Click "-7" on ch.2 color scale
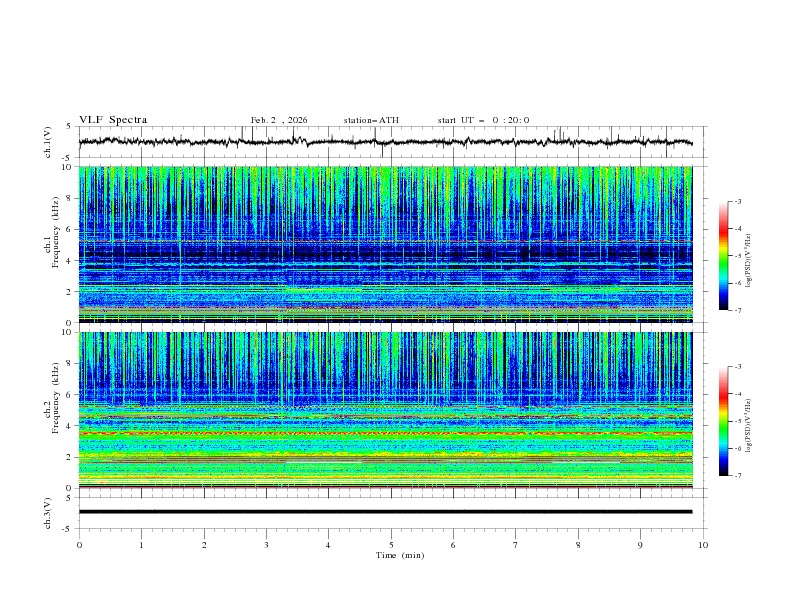 click(738, 476)
